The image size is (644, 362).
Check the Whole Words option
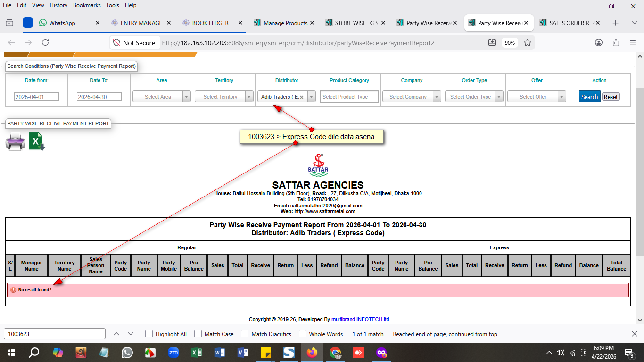303,334
